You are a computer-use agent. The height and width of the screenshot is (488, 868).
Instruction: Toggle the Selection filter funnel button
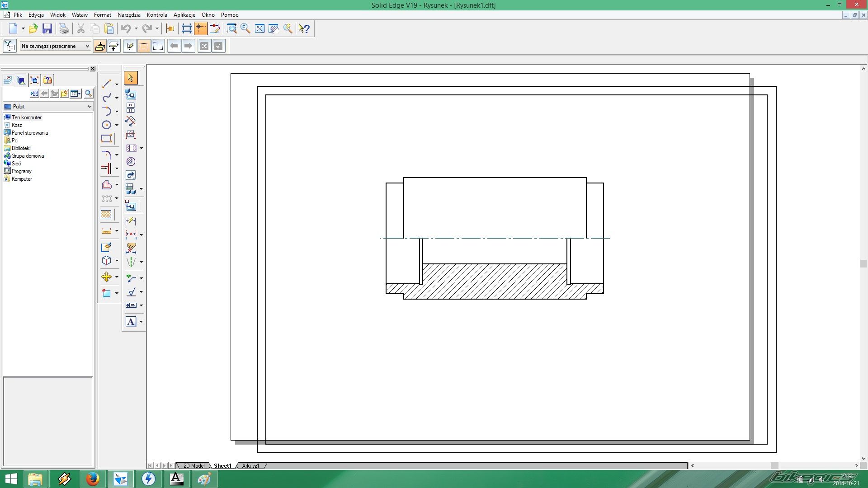(9, 46)
